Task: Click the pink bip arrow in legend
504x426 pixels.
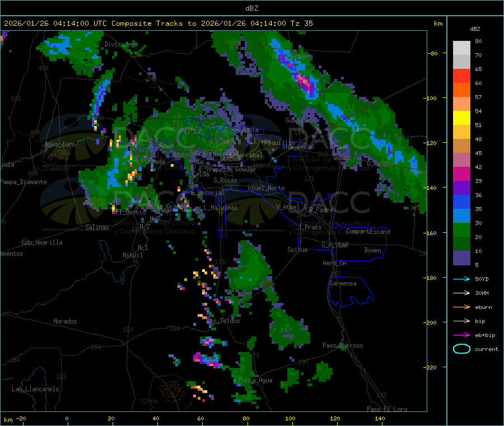Action: 461,321
